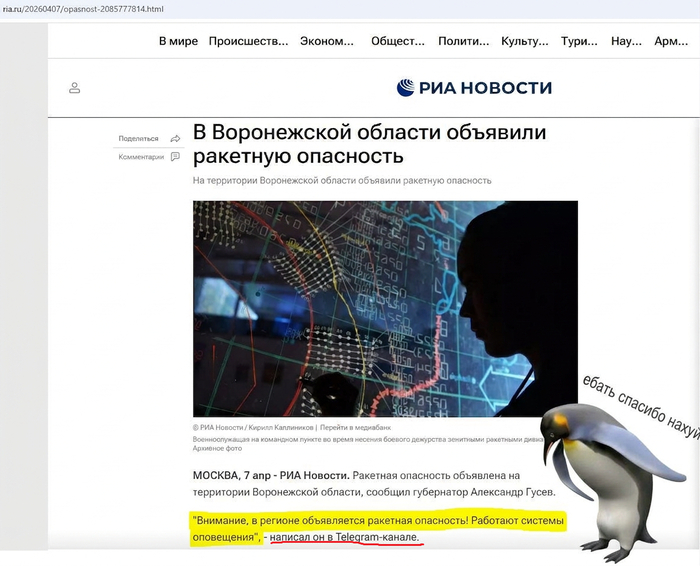Click the headline 'В Воронежской области объявили'
This screenshot has width=700, height=566.
click(x=370, y=132)
